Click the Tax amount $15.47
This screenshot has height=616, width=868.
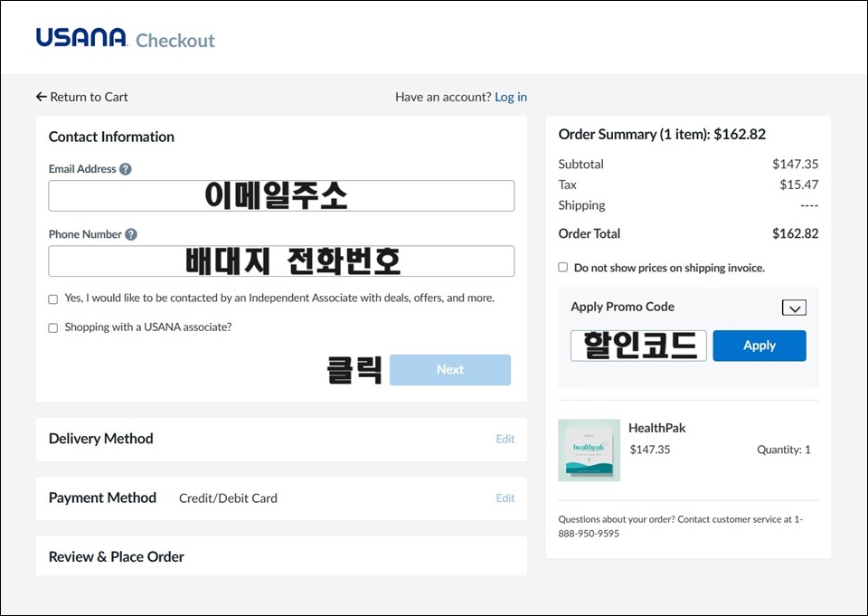(x=798, y=185)
